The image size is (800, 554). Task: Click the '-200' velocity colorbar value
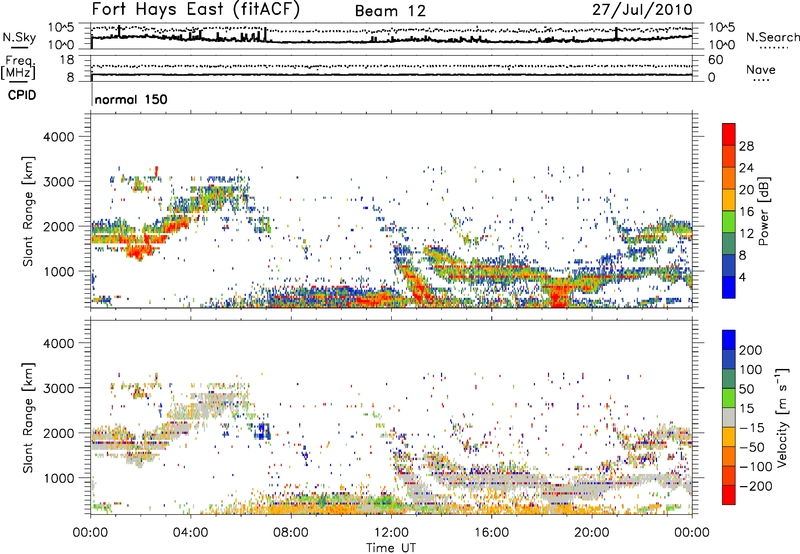click(755, 486)
